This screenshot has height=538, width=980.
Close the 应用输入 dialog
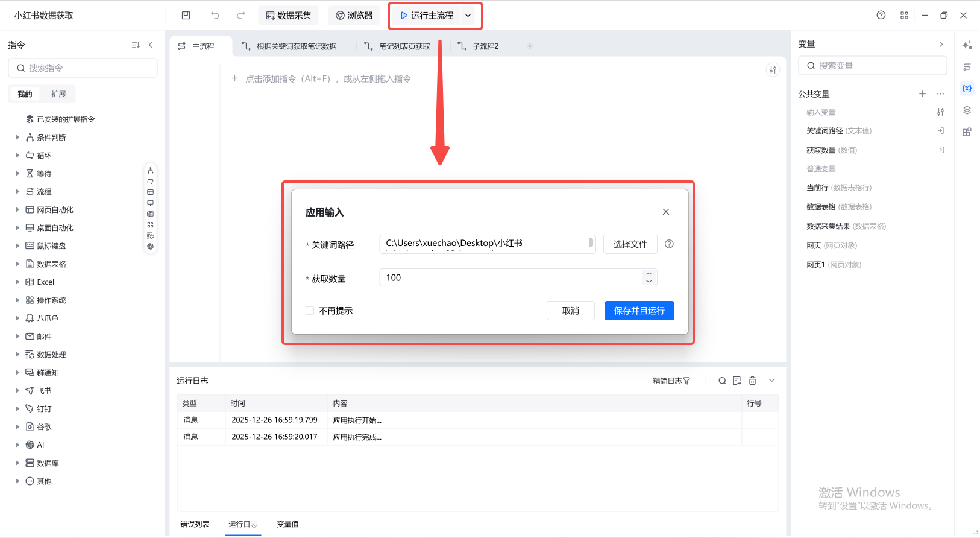[x=666, y=212]
